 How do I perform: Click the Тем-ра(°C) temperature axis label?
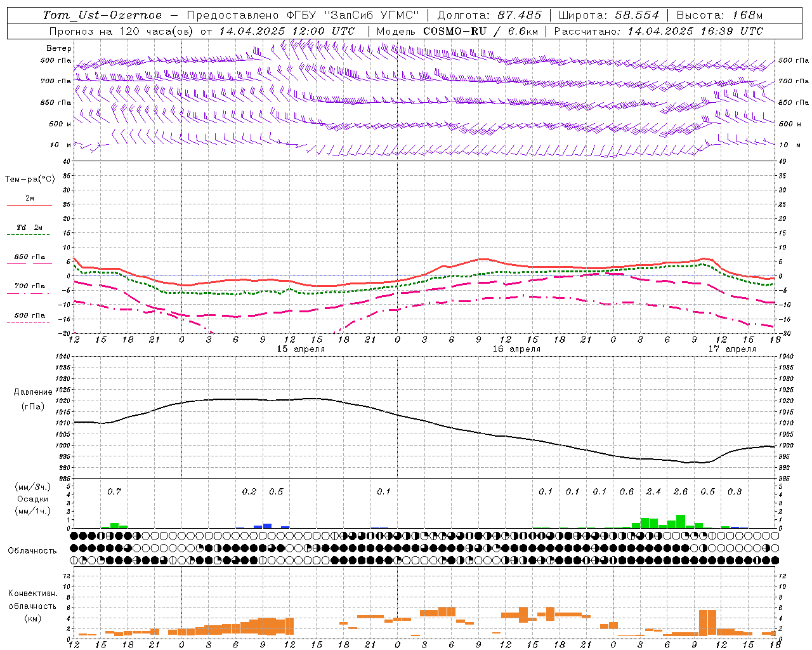pyautogui.click(x=30, y=180)
